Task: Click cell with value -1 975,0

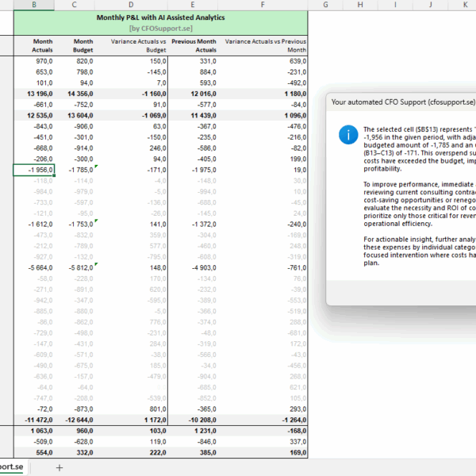Action: coord(193,170)
